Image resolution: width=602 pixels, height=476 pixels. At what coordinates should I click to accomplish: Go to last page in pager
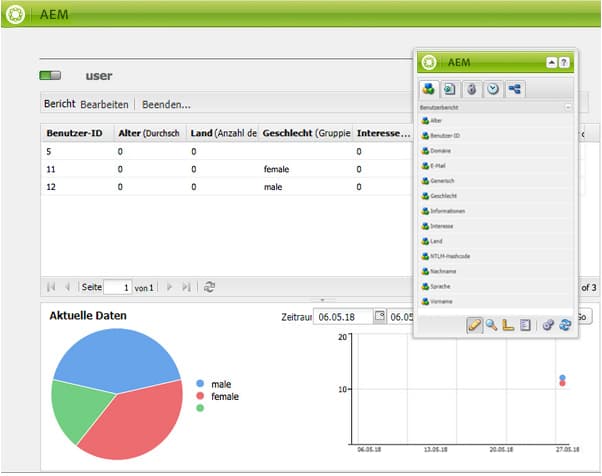point(186,287)
